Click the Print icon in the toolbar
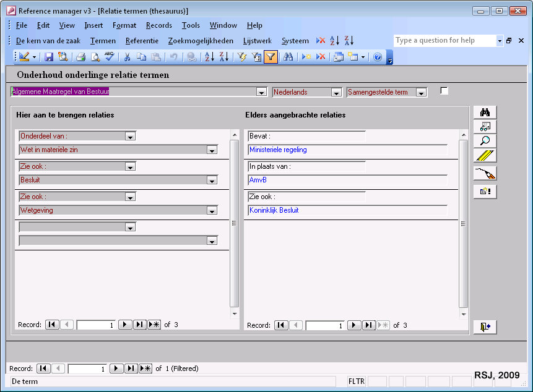 pyautogui.click(x=80, y=57)
